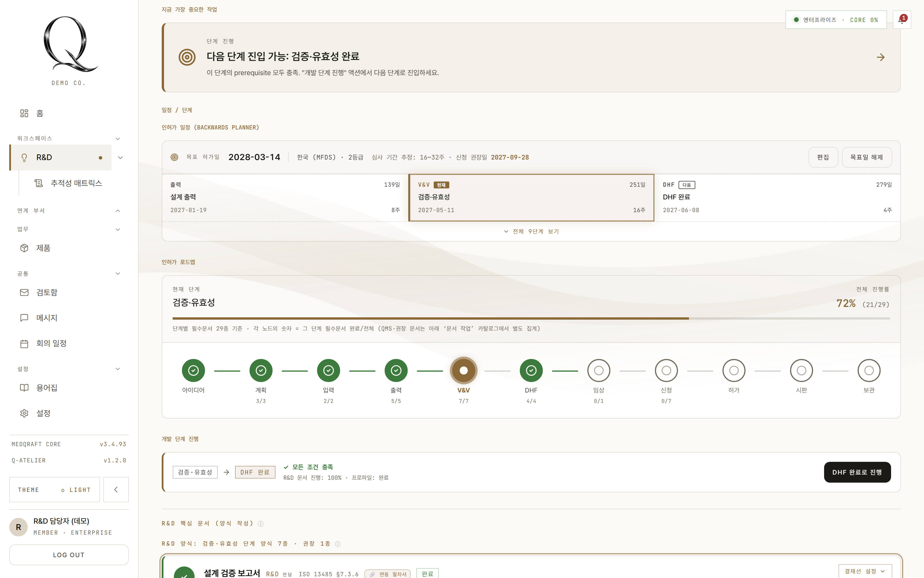Viewport: 924px width, 578px height.
Task: Click the LOG OUT button
Action: 69,555
